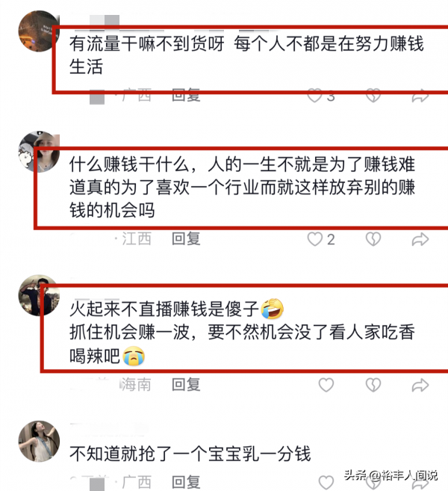
Task: Reply to the Hainan comment
Action: pos(186,385)
